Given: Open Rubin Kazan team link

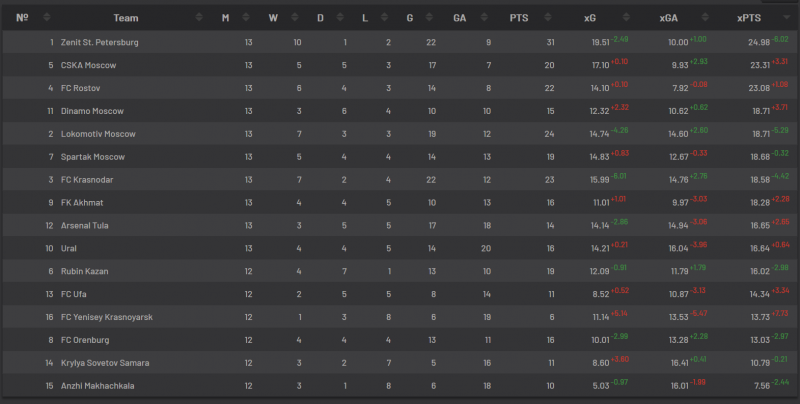Looking at the screenshot, I should click(x=84, y=271).
